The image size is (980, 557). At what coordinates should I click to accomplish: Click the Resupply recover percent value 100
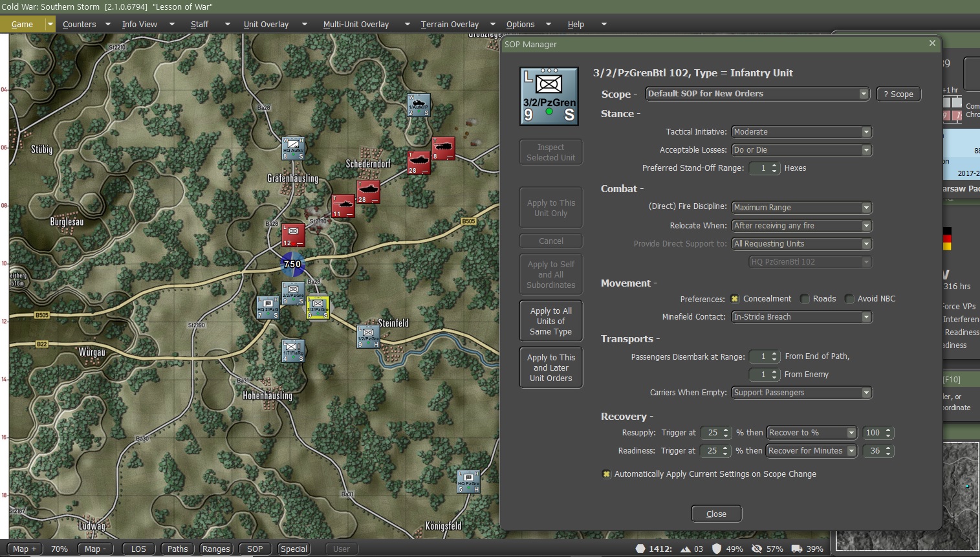[x=878, y=433]
